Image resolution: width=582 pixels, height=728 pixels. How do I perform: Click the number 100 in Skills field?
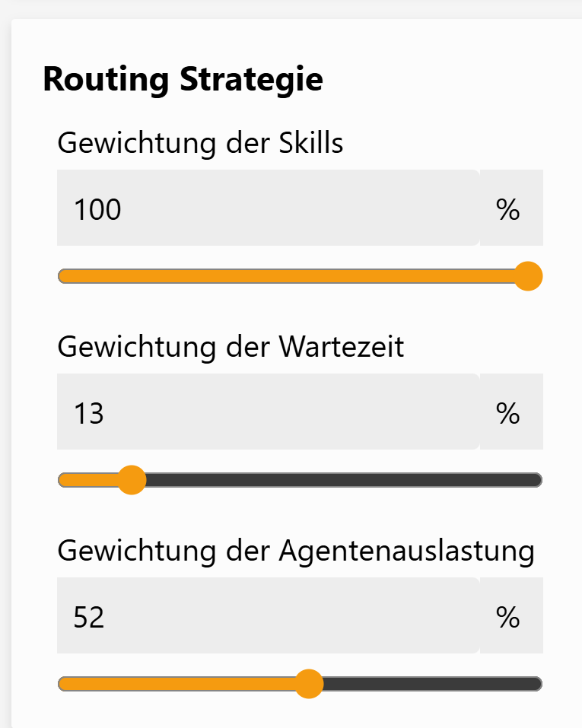pyautogui.click(x=97, y=209)
